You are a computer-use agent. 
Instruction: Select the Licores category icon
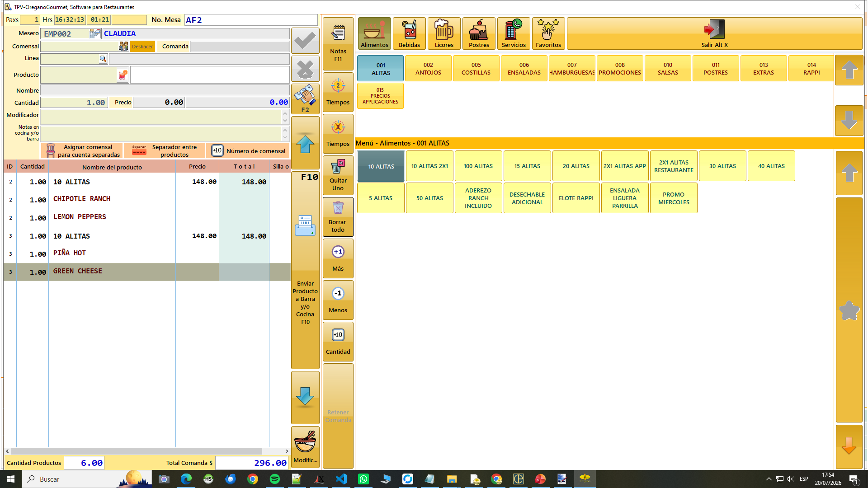pyautogui.click(x=444, y=33)
